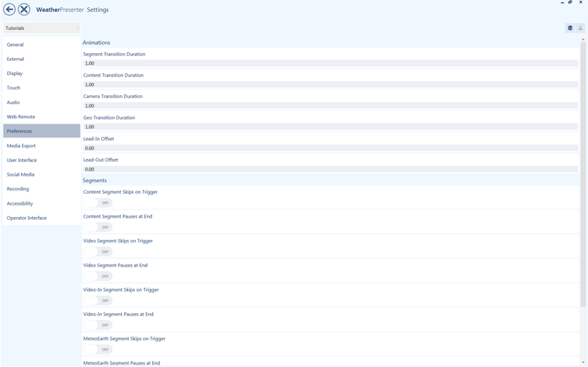588x367 pixels.
Task: Go to Operator Interface settings
Action: coord(27,218)
